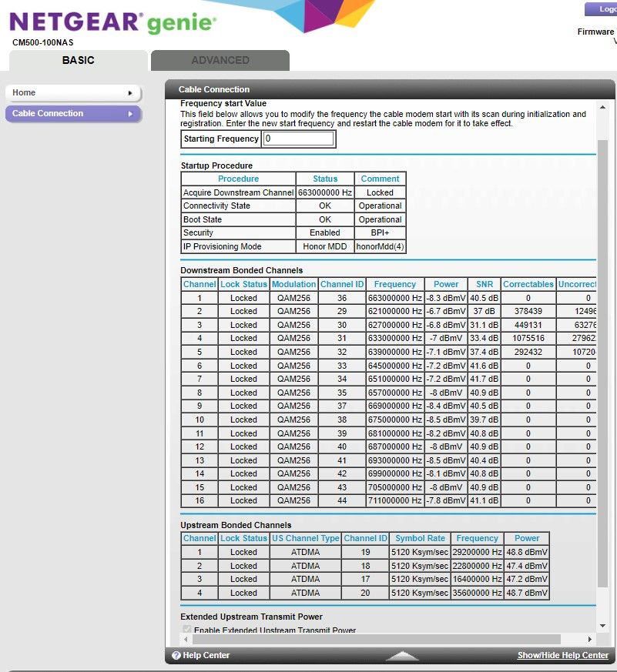Click the Help Center question mark icon
This screenshot has height=672, width=617.
[x=176, y=655]
